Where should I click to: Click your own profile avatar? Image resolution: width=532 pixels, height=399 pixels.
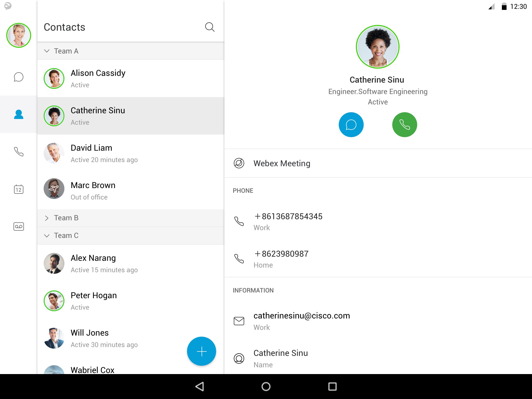click(x=18, y=35)
